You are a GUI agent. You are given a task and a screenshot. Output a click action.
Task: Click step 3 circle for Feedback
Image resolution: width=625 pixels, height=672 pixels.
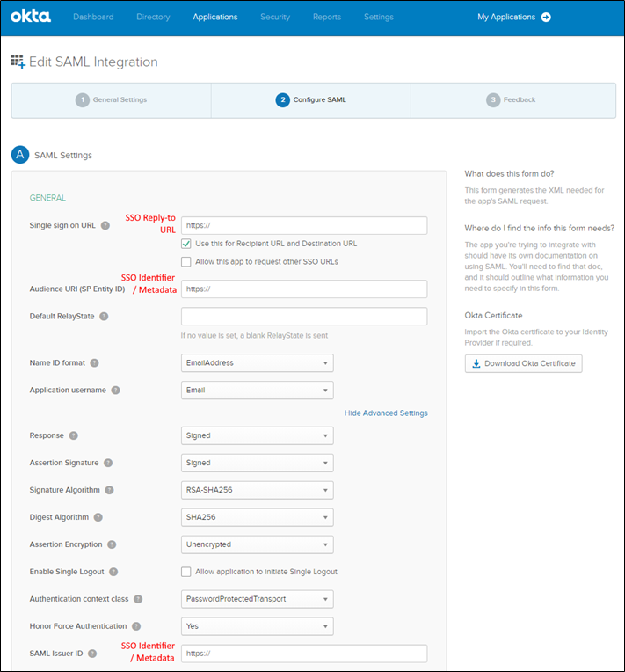click(493, 100)
